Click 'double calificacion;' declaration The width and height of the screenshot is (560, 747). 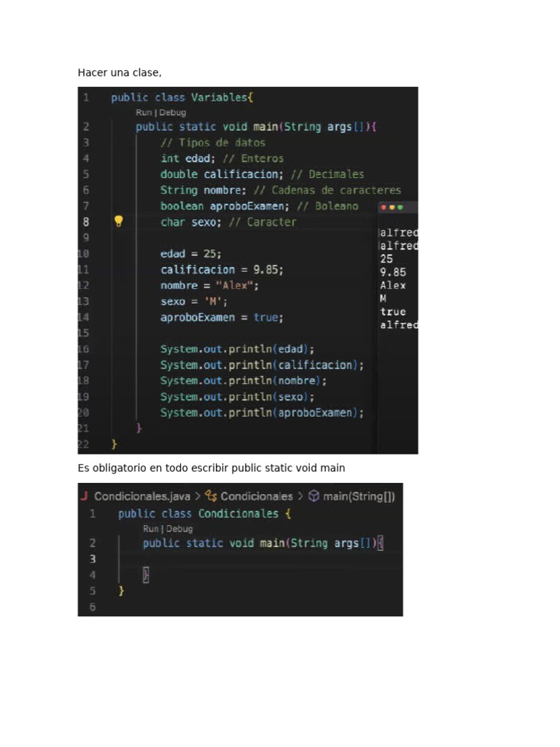[222, 174]
